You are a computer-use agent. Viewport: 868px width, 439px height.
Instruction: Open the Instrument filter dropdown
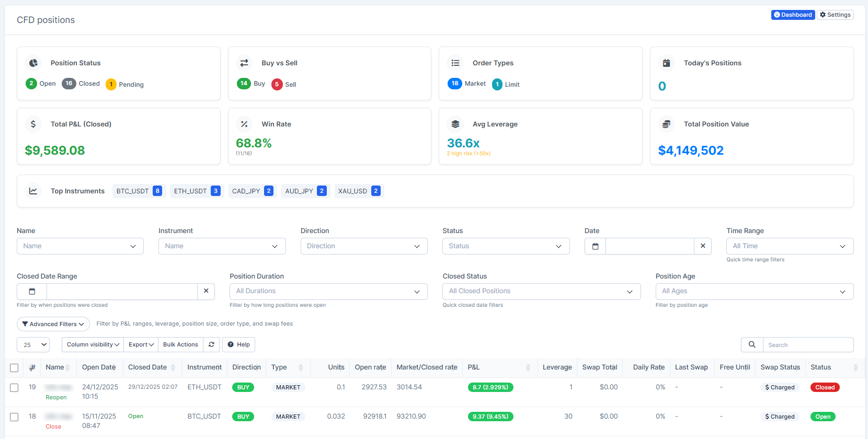222,246
